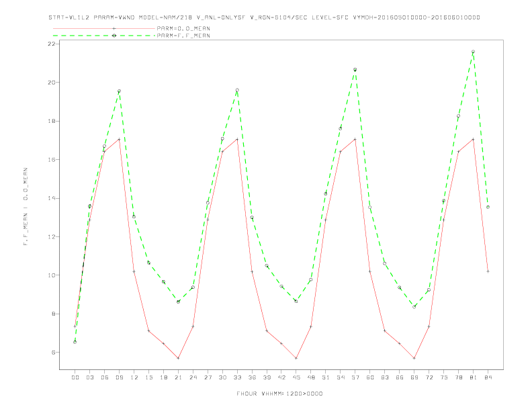Click the red O.O_MEAN plus marker at hour 84

pos(488,271)
